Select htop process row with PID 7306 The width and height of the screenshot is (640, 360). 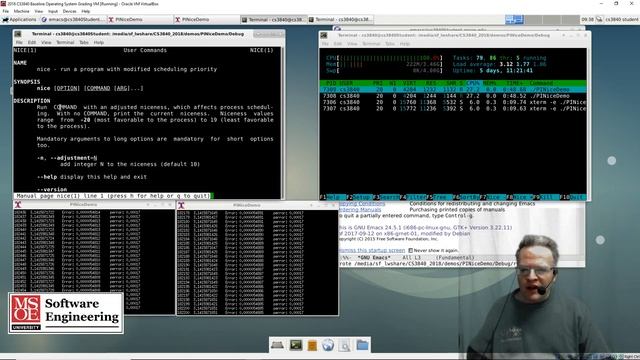coord(453,102)
